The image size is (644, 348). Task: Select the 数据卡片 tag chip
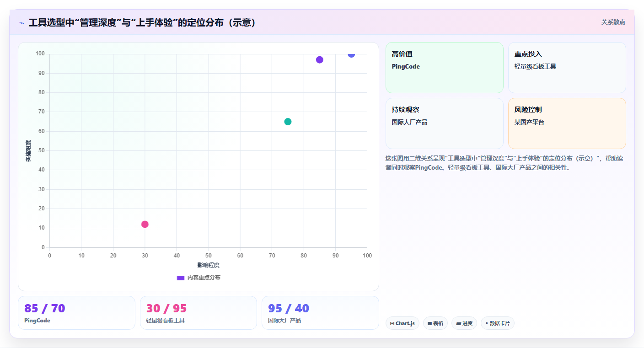click(498, 323)
